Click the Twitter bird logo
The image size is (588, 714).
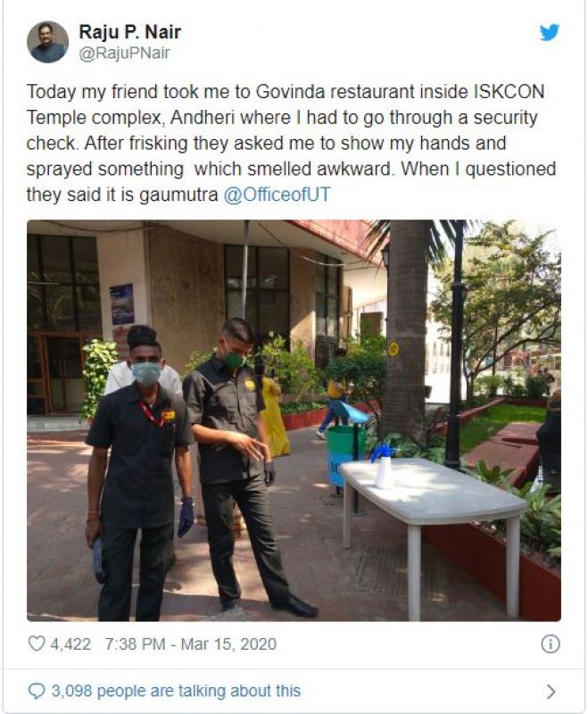coord(550,33)
